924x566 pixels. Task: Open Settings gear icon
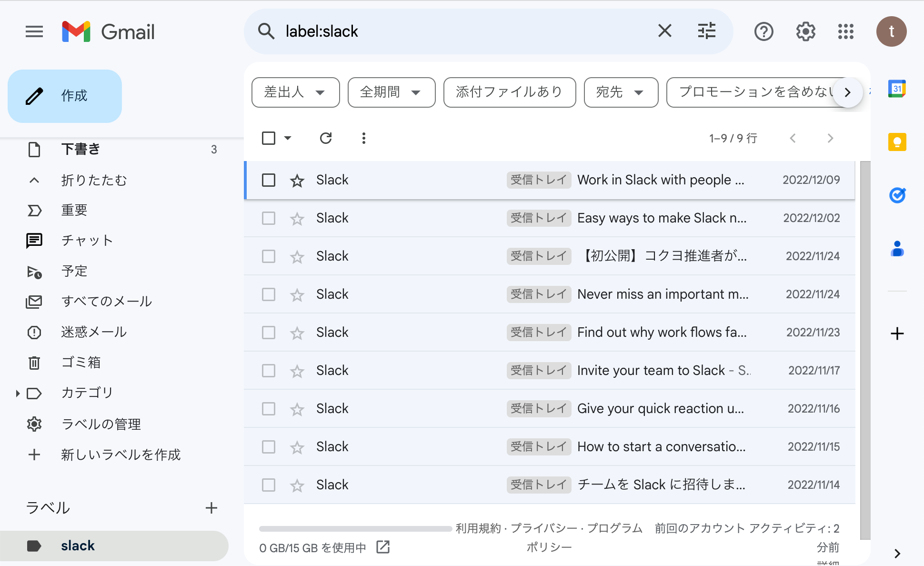pos(805,32)
